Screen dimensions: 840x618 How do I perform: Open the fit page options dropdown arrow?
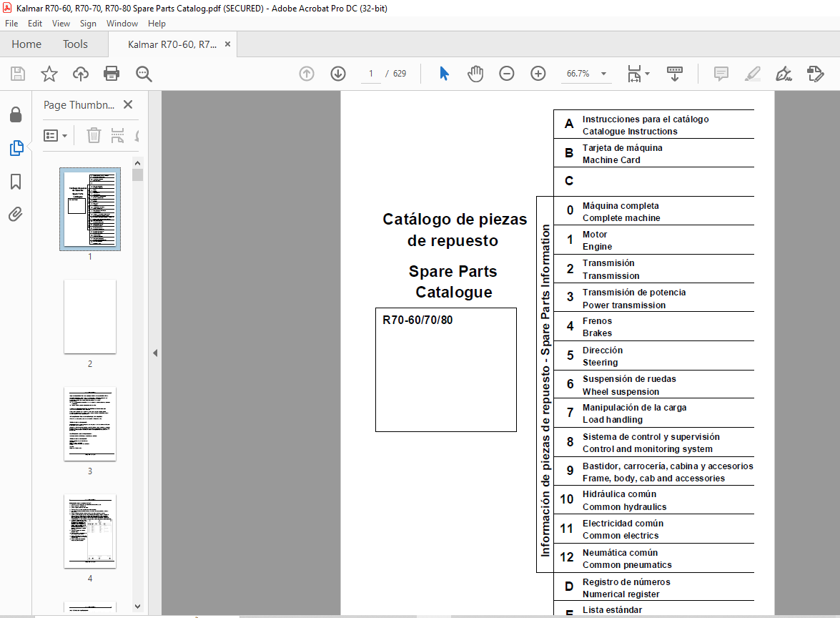coord(647,74)
